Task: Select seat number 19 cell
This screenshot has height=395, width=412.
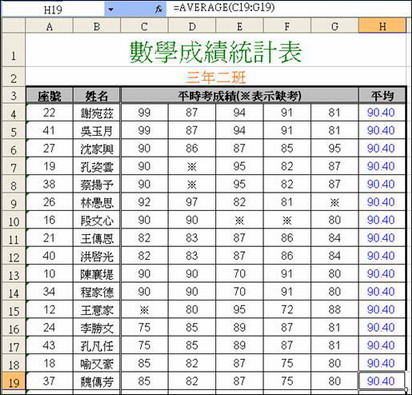Action: click(49, 167)
